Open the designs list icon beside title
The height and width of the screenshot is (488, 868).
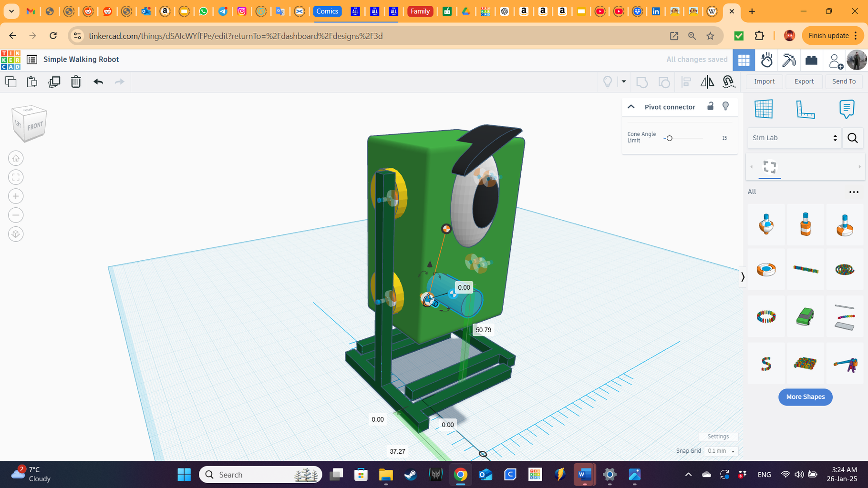pyautogui.click(x=32, y=60)
